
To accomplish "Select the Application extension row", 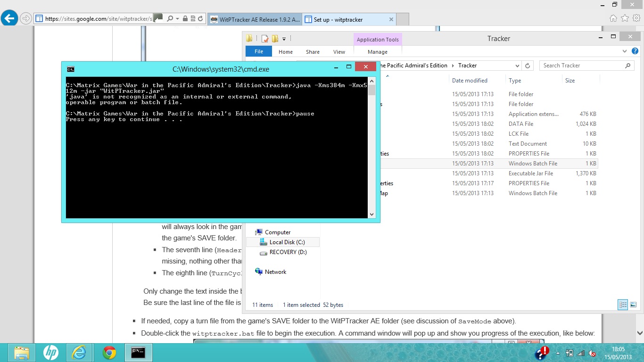I will pyautogui.click(x=488, y=114).
